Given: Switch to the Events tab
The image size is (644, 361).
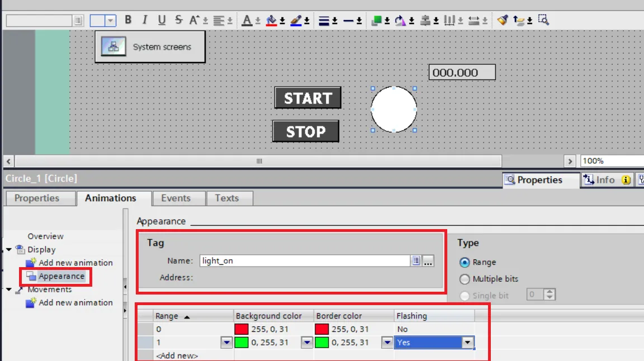Looking at the screenshot, I should click(178, 198).
